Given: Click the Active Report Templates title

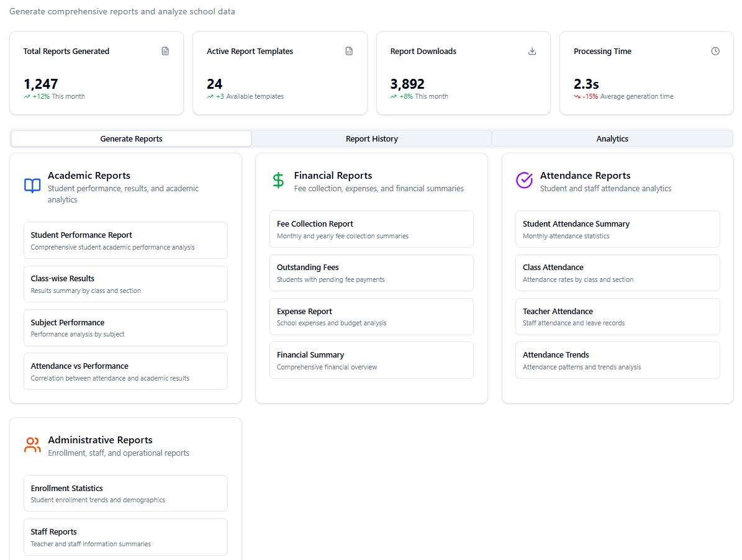Looking at the screenshot, I should click(x=250, y=51).
